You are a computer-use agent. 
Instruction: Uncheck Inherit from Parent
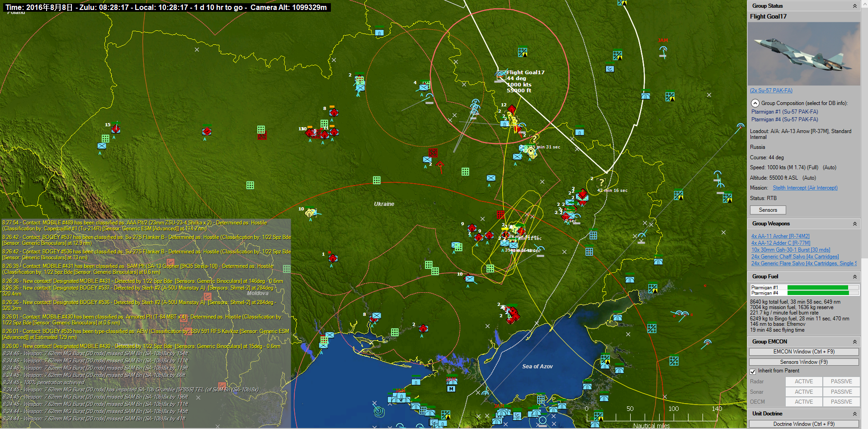(753, 372)
